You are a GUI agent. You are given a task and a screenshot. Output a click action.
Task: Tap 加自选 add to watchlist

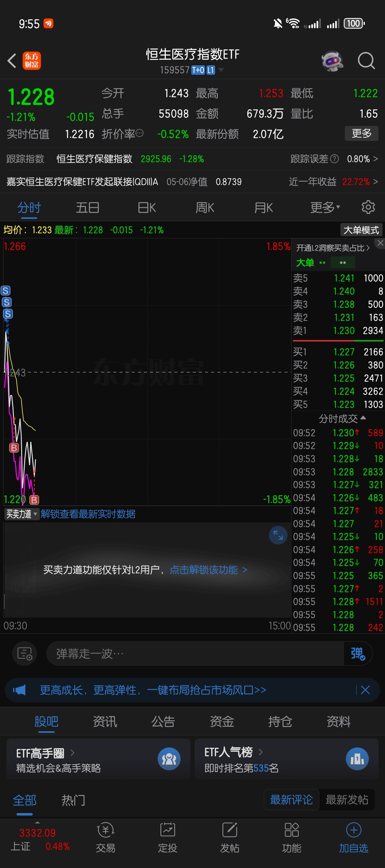[354, 838]
